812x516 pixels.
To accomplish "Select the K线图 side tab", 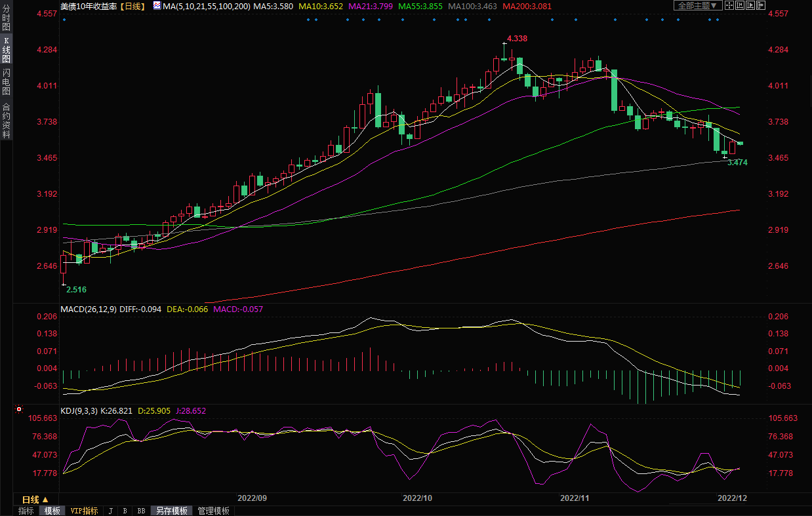I will pyautogui.click(x=6, y=54).
